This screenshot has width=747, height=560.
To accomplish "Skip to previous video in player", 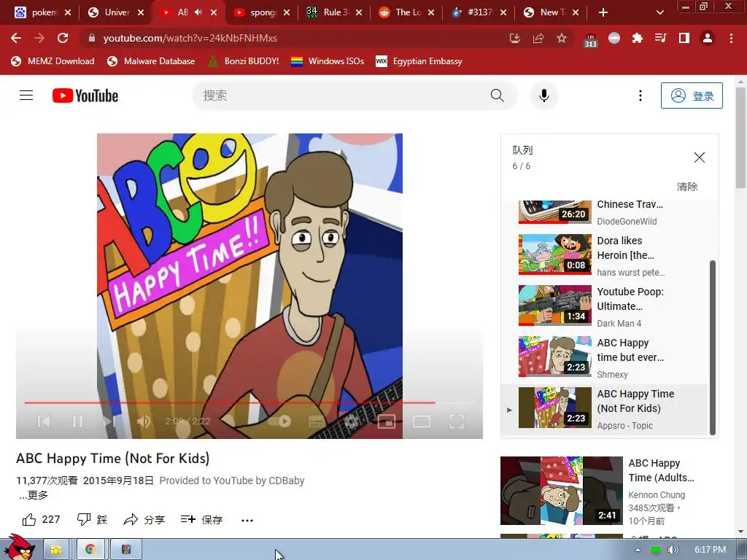I will pyautogui.click(x=43, y=421).
